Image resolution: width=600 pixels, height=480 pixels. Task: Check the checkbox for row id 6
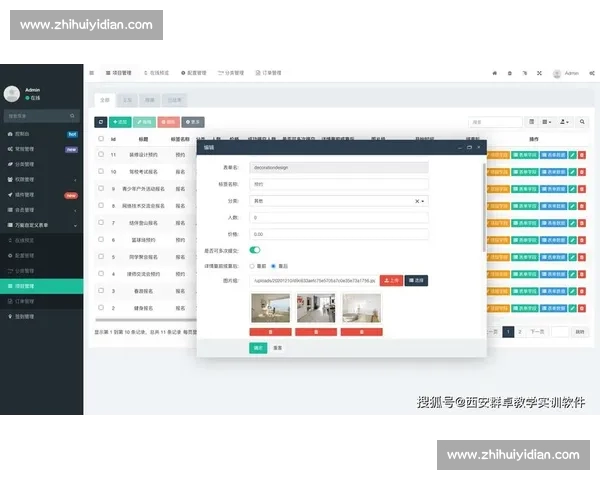coord(101,239)
